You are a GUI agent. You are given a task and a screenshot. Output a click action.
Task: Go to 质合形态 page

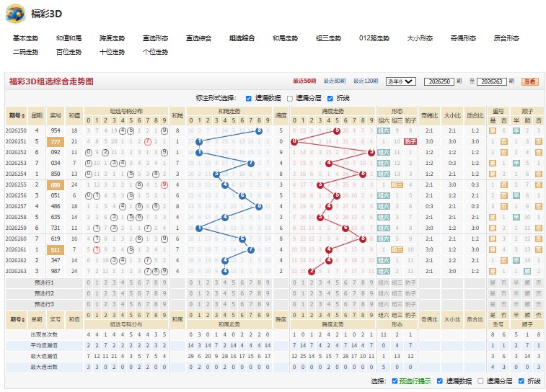coord(506,38)
